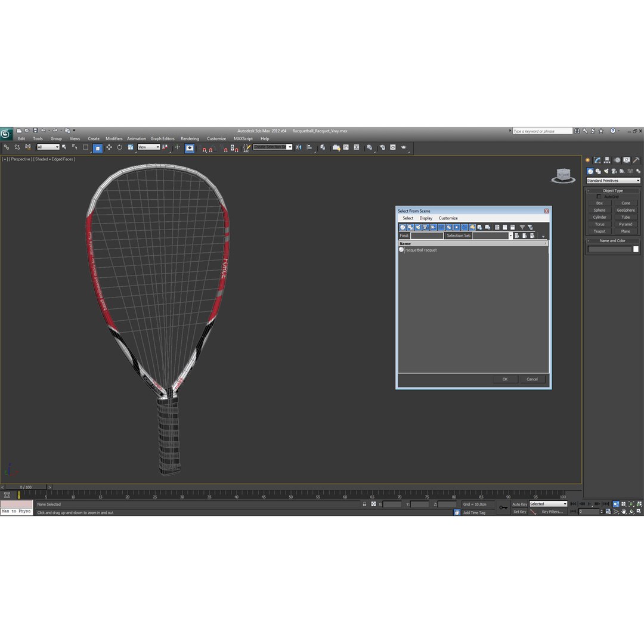The image size is (644, 644).
Task: Select the Select Object tool
Action: pos(64,147)
